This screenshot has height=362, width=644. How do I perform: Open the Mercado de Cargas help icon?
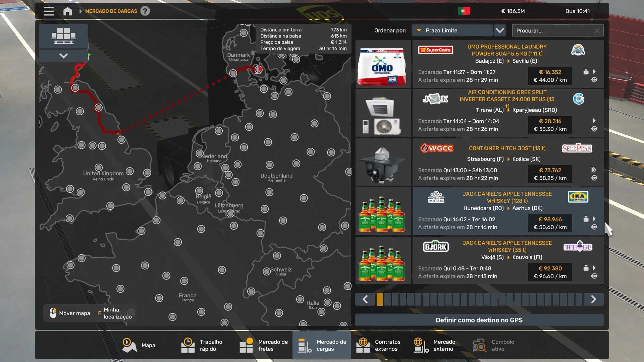coord(145,11)
